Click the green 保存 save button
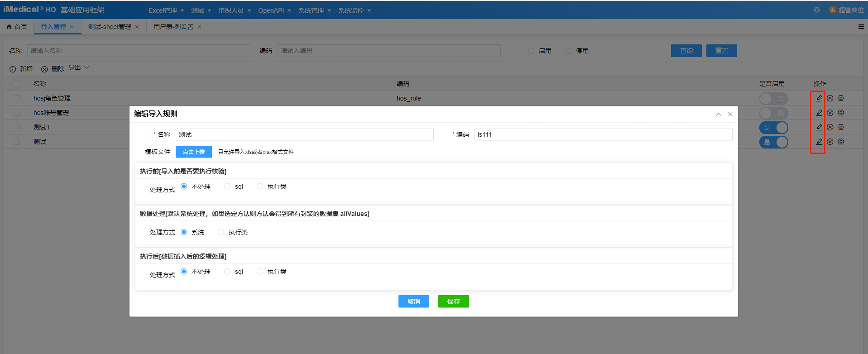The width and height of the screenshot is (868, 354). pos(454,301)
